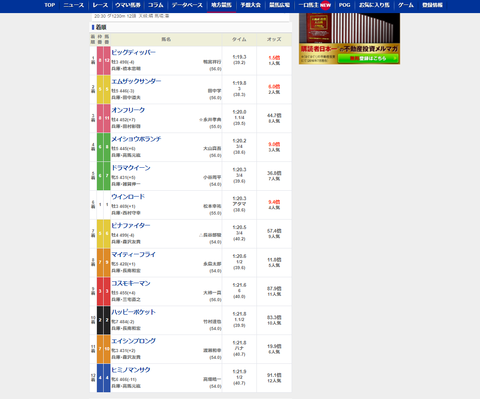Open the ゲーム menu item

[406, 5]
